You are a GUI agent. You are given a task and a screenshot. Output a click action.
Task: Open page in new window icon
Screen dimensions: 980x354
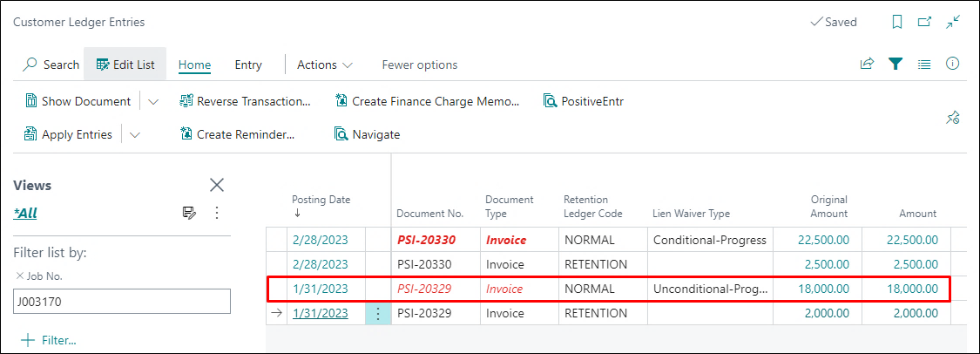point(925,22)
